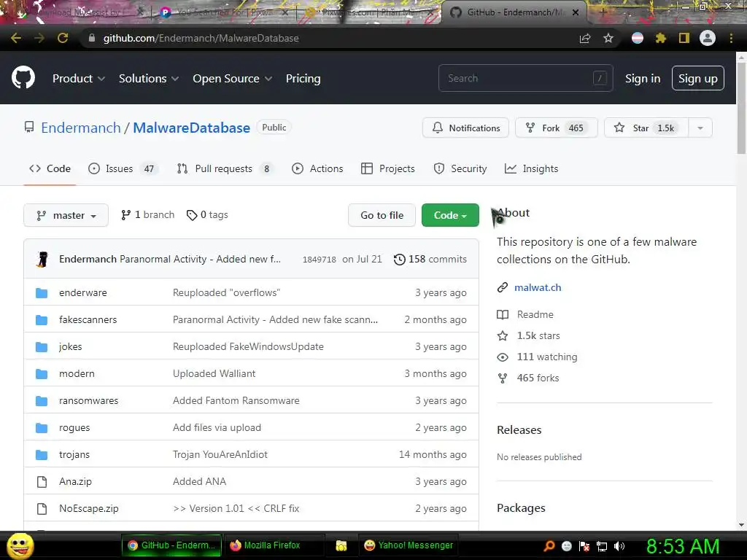The image size is (747, 560).
Task: Open the Projects tab
Action: [388, 168]
